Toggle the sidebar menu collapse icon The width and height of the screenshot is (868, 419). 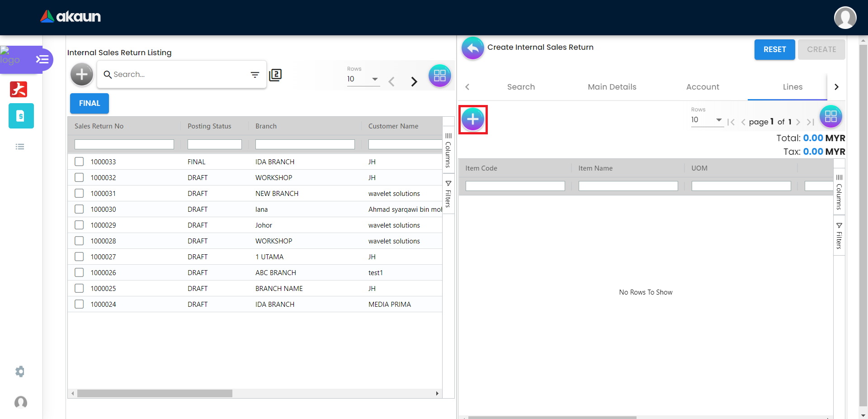pos(42,59)
